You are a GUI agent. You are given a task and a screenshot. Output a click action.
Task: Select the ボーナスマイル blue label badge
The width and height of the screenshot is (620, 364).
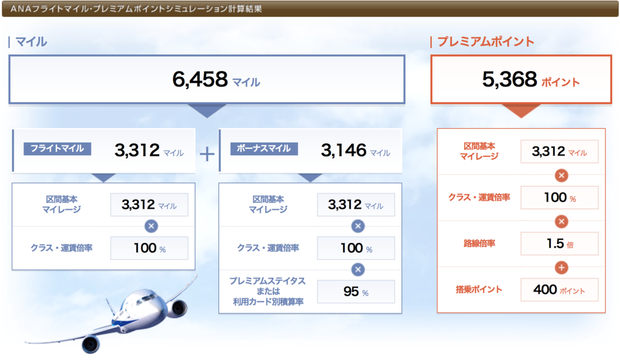coord(264,149)
